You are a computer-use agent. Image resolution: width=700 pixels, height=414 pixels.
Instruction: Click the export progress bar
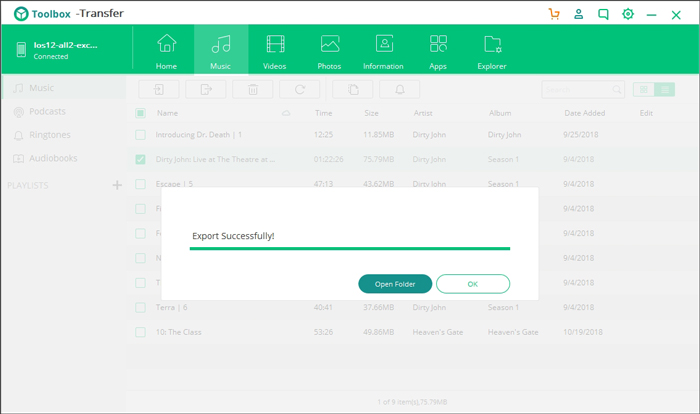[x=350, y=249]
